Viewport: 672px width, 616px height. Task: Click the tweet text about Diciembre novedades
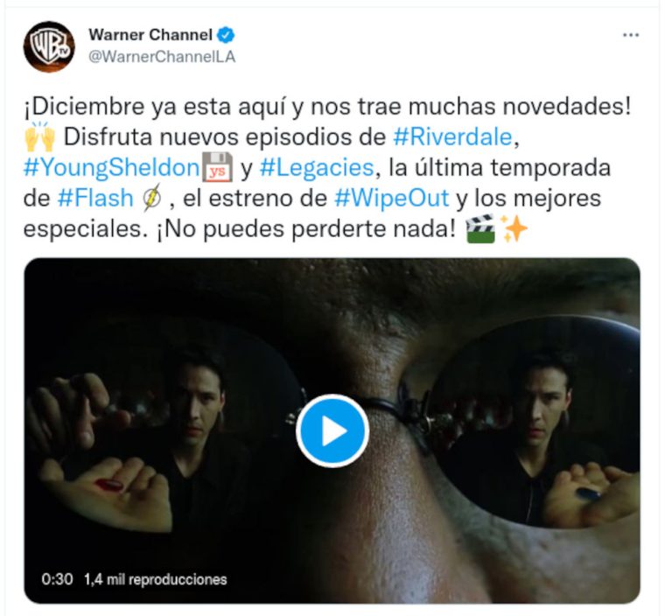[x=327, y=168]
